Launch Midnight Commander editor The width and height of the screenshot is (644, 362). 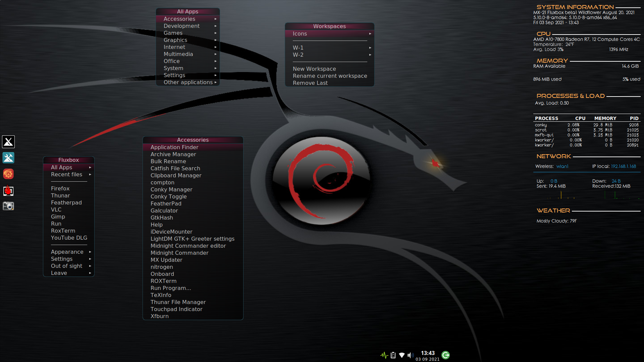point(193,246)
